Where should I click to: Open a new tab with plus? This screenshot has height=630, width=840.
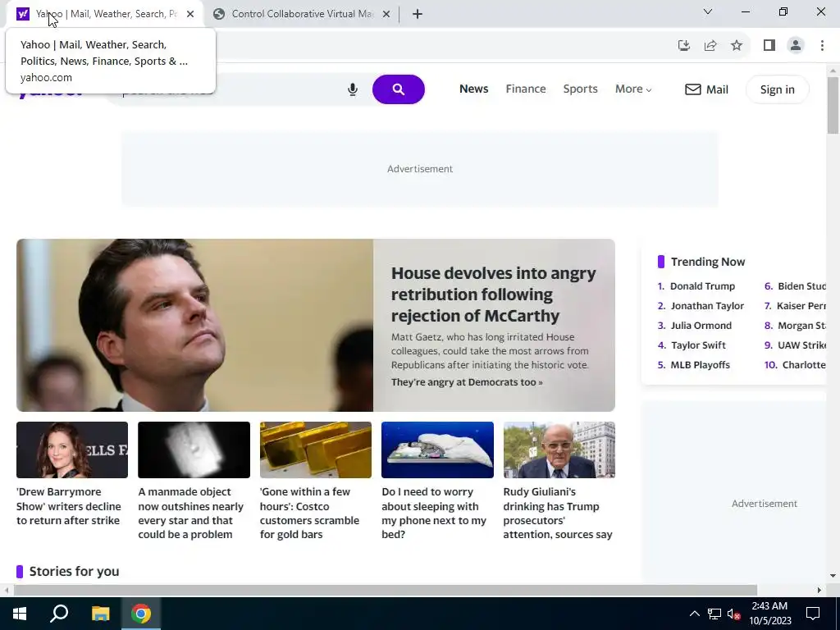coord(418,14)
